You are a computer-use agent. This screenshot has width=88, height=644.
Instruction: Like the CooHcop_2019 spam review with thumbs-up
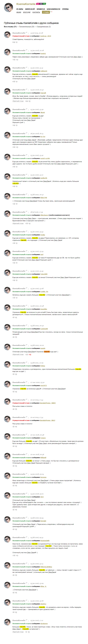[14, 42]
